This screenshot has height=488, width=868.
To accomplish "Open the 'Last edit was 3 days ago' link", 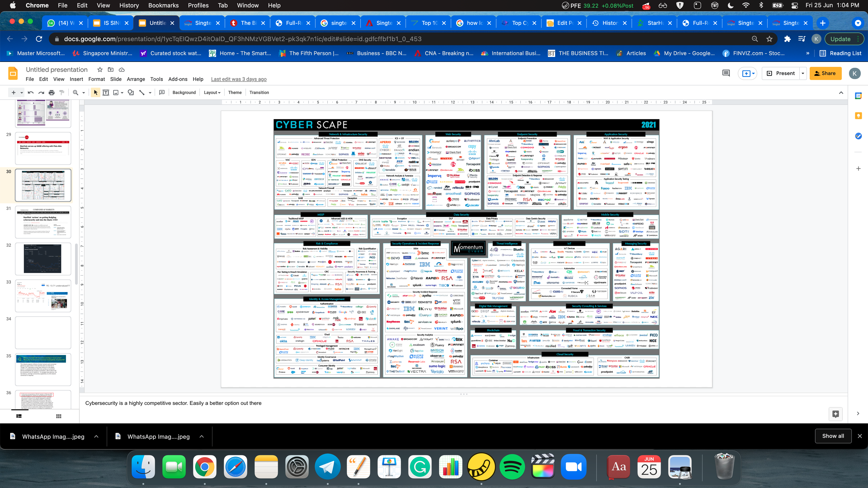I will (238, 79).
